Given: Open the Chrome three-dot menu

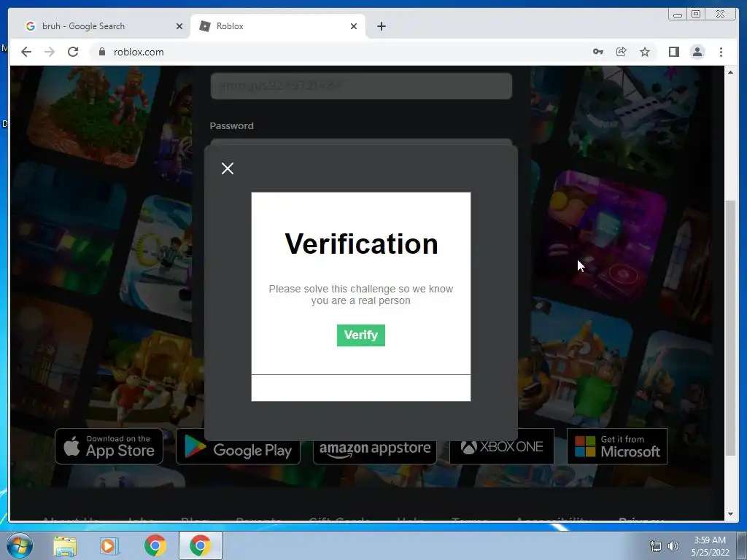Looking at the screenshot, I should pyautogui.click(x=721, y=52).
